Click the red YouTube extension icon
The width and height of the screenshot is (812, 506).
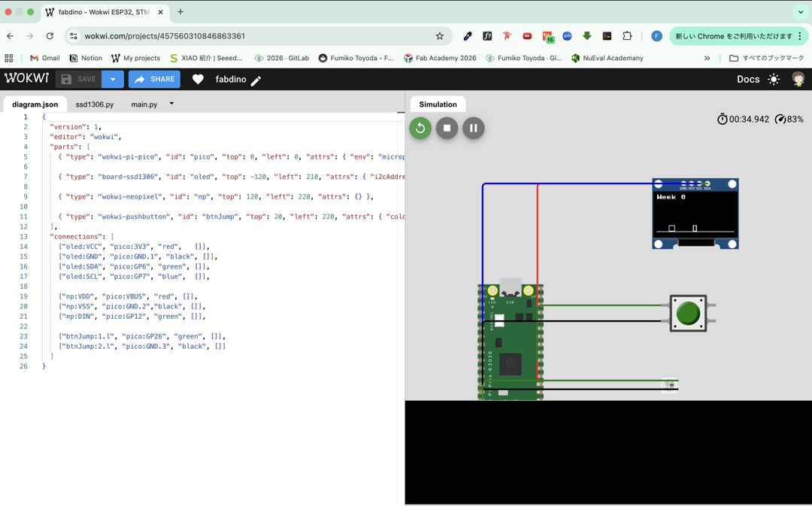[527, 36]
